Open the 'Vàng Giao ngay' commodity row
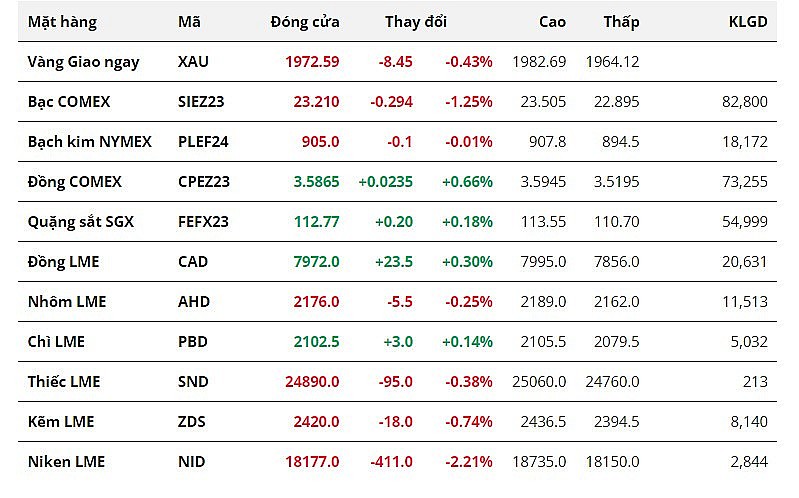 click(83, 62)
